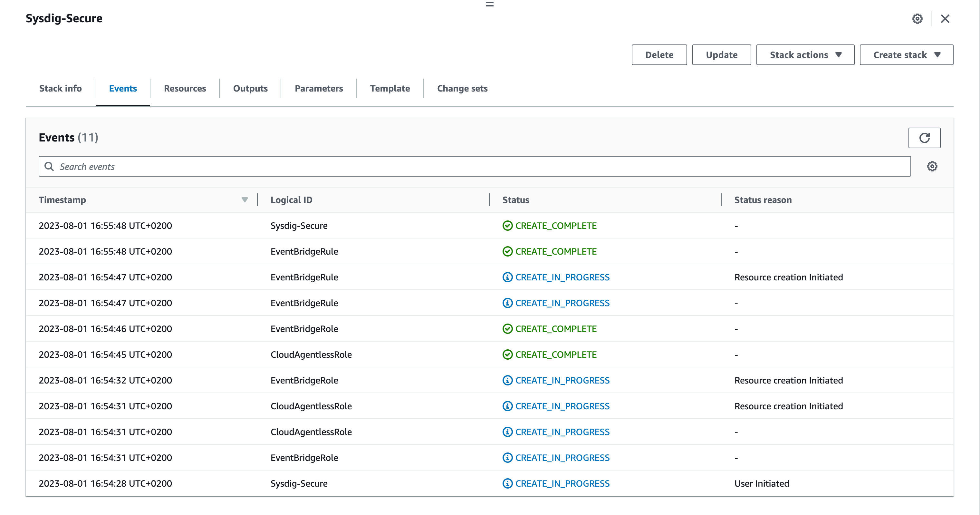
Task: Select timestamp 2023-08-01 16:54:46 UTC+0200
Action: tap(105, 329)
